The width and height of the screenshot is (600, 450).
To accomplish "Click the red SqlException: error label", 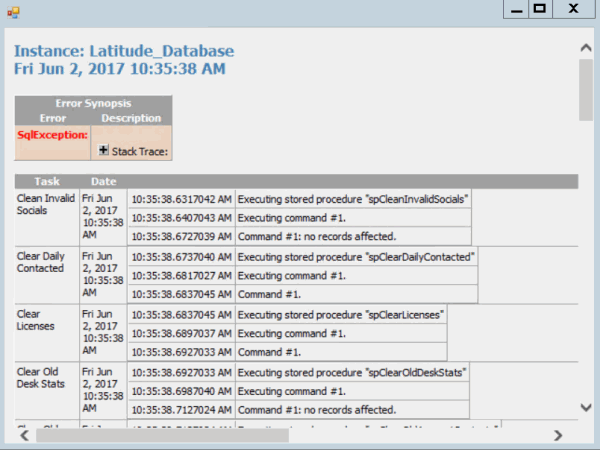I will click(52, 135).
